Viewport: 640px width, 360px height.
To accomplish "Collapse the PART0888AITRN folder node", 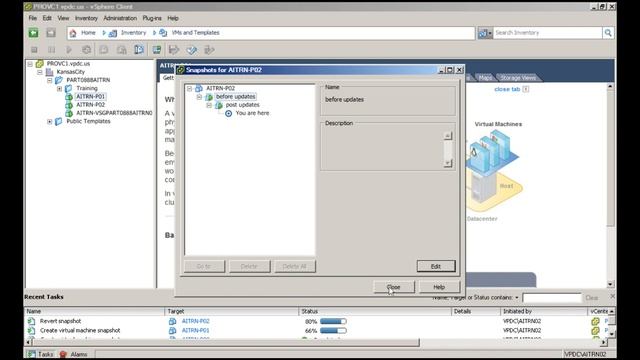I will pyautogui.click(x=50, y=80).
